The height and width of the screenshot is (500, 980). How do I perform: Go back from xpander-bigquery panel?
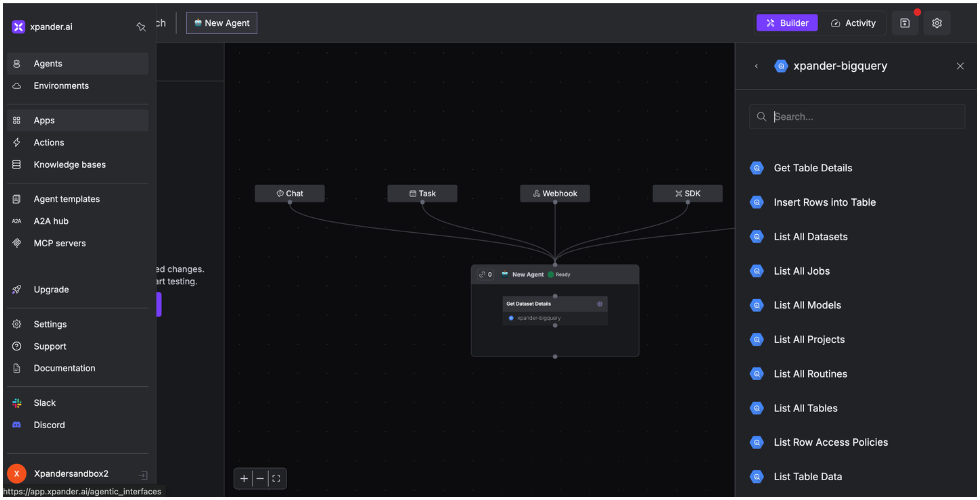point(756,66)
